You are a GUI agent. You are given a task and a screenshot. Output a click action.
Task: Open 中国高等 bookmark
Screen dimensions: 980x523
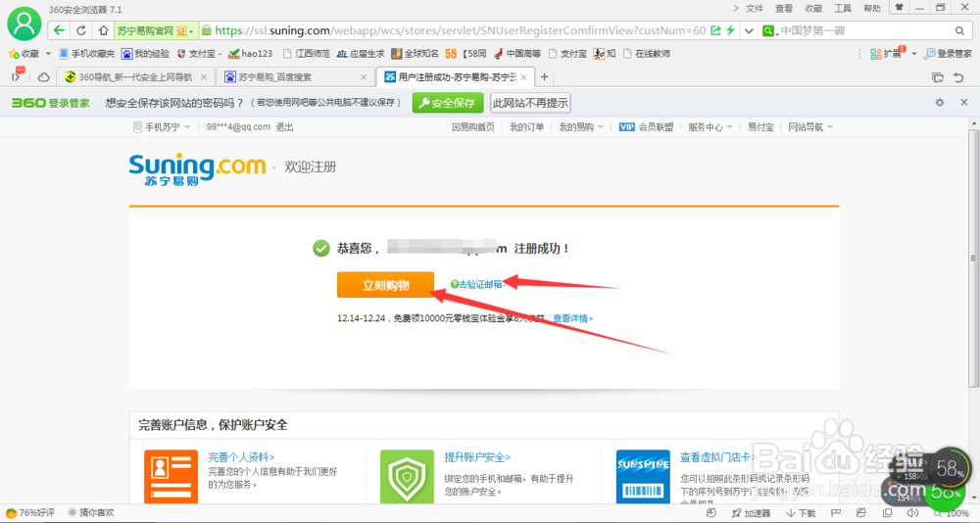(516, 54)
